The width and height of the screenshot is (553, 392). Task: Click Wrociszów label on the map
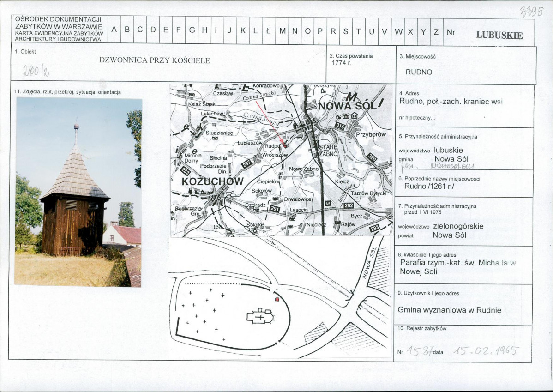tap(275, 155)
